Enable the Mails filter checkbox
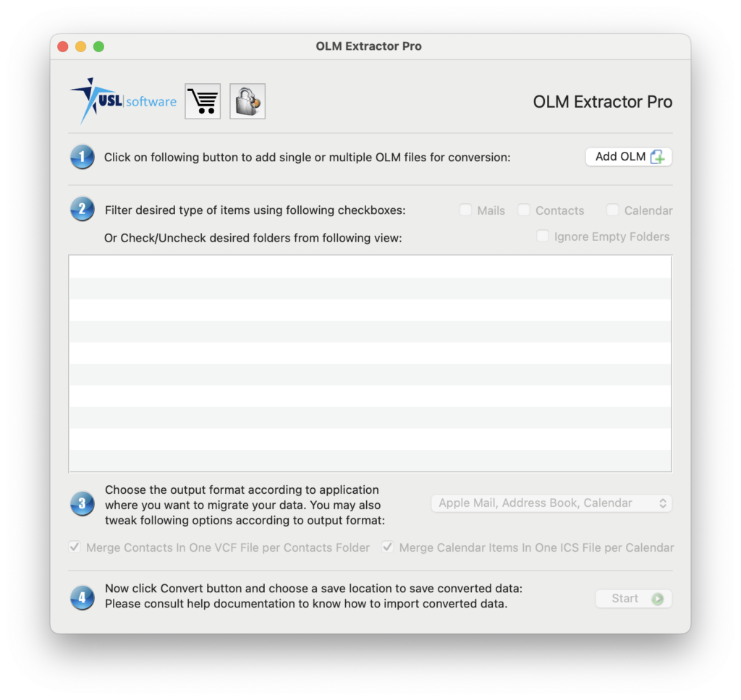 (x=465, y=210)
